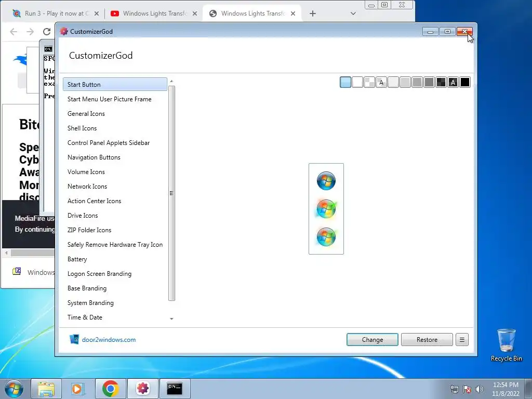532x399 pixels.
Task: Select the solid black background swatch
Action: tap(465, 82)
